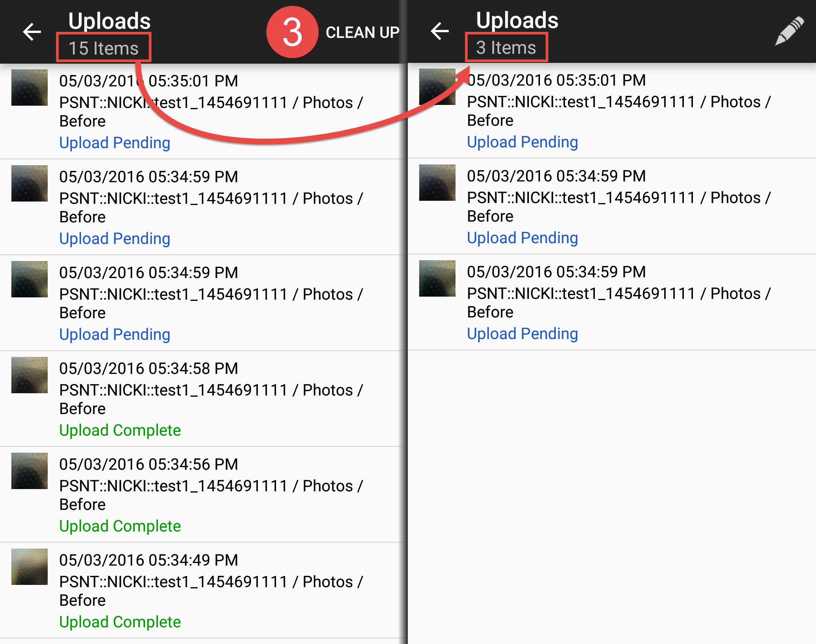This screenshot has width=816, height=644.
Task: Open left thumbnail of 05:34:58 PM upload
Action: (30, 375)
